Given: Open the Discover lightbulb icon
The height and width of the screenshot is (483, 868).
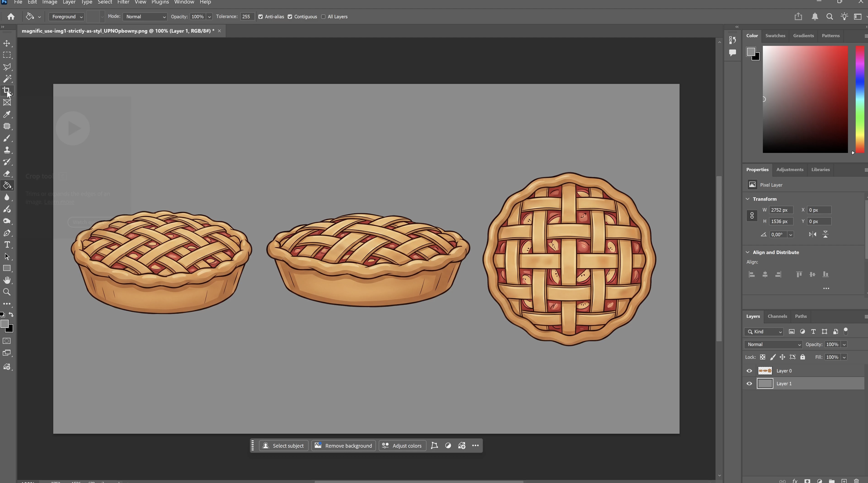Looking at the screenshot, I should [844, 17].
